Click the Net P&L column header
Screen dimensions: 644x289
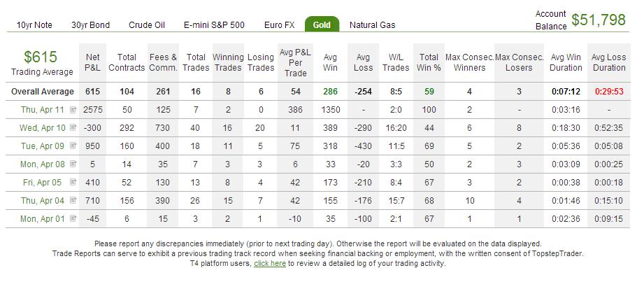tap(92, 62)
